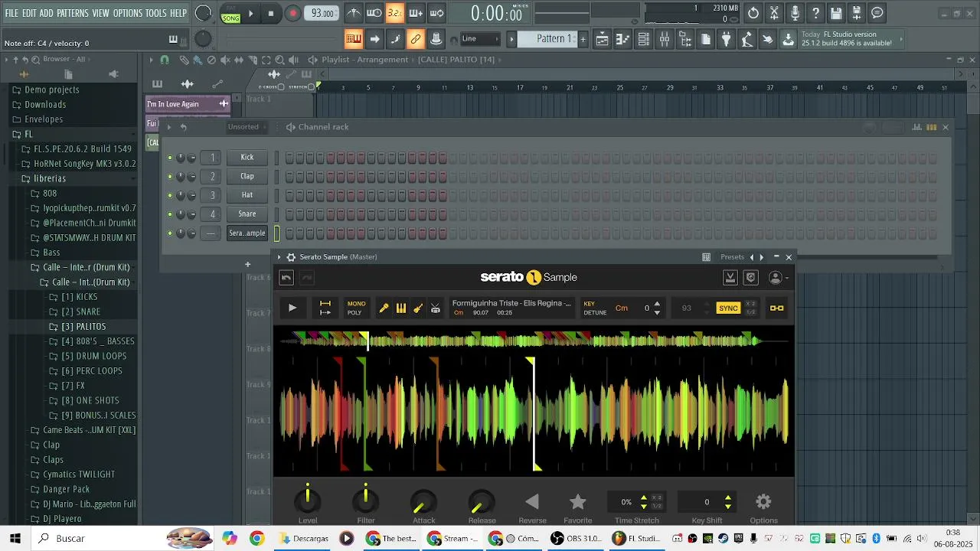The height and width of the screenshot is (551, 980).
Task: Click the yellow link icon beside SYNC
Action: coord(777,308)
